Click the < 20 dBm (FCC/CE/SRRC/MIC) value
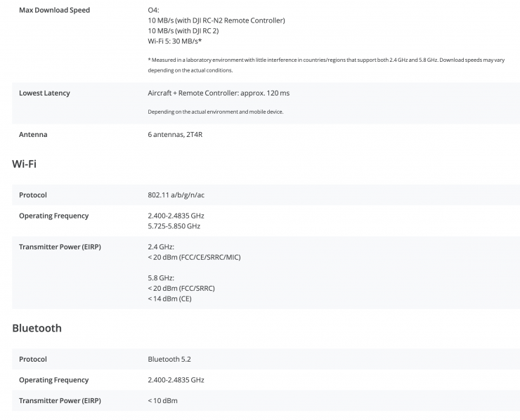The height and width of the screenshot is (420, 520). pos(194,257)
